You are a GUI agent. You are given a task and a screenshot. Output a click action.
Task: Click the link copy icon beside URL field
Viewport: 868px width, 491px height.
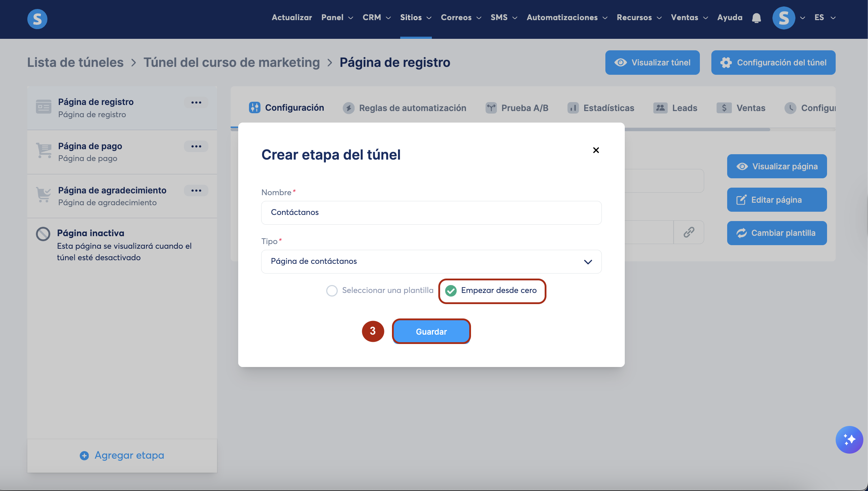coord(688,232)
